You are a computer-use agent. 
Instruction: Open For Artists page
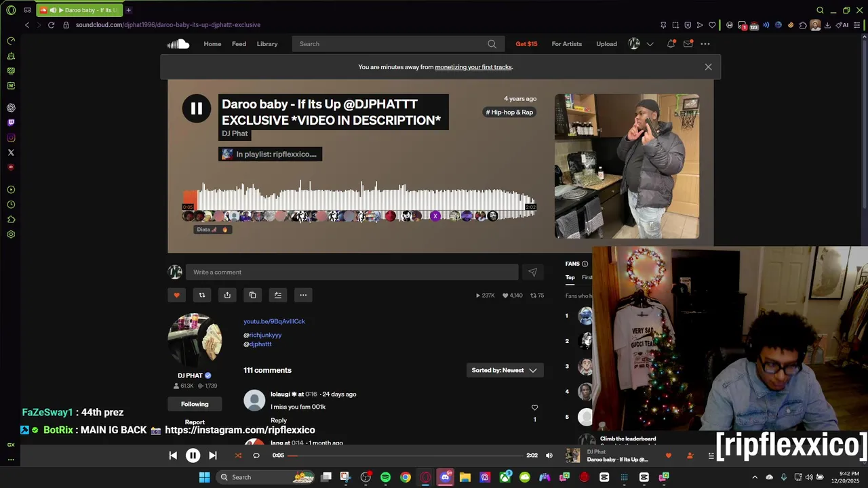[566, 44]
